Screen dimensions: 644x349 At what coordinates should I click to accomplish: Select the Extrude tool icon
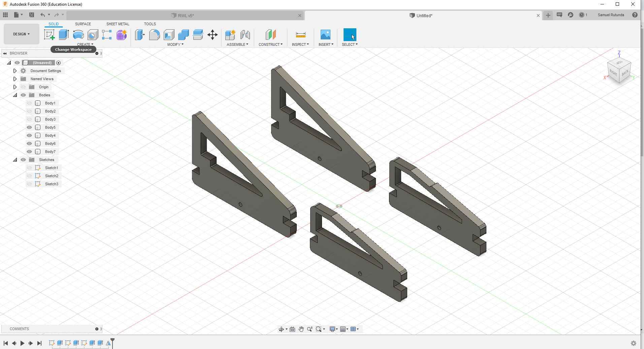(x=64, y=35)
